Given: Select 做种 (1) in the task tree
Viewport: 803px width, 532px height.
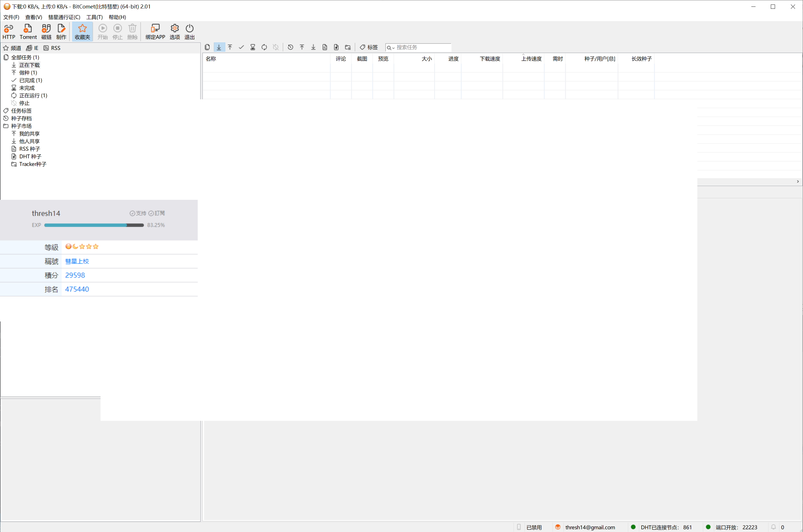Looking at the screenshot, I should point(28,73).
